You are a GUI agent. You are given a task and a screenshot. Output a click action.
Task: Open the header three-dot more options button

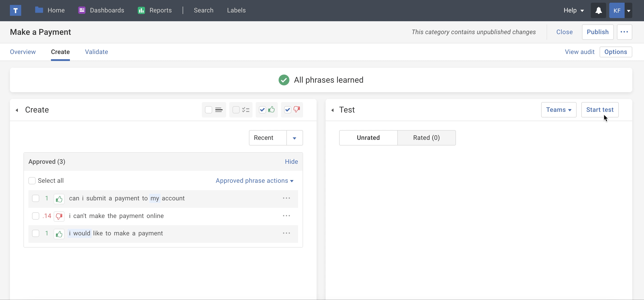(x=624, y=32)
